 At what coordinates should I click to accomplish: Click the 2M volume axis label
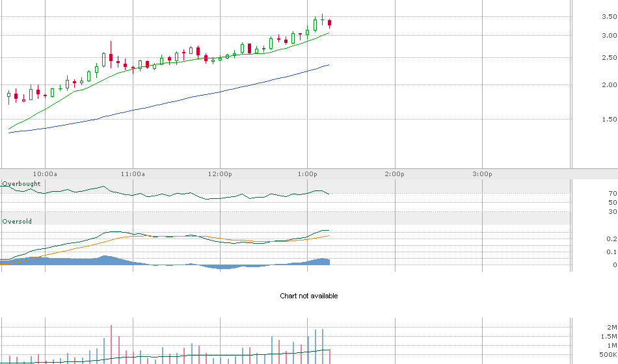(x=611, y=328)
